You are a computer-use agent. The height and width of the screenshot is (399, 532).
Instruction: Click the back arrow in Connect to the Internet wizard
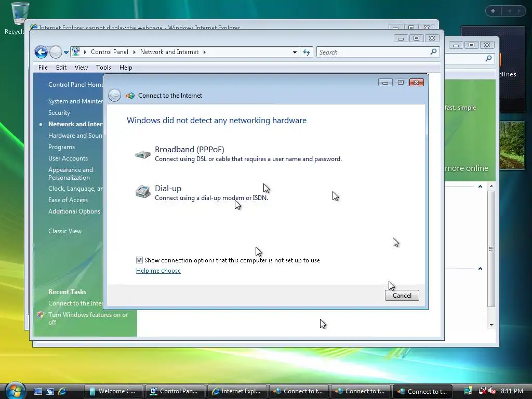[x=114, y=96]
